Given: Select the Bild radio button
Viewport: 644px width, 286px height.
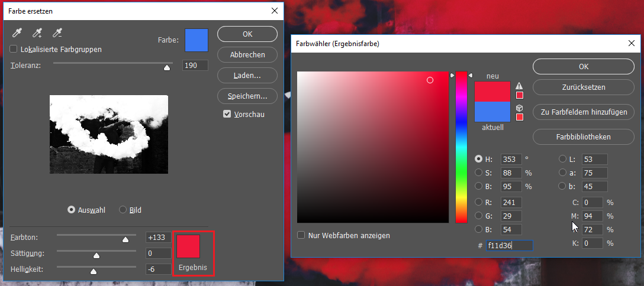Looking at the screenshot, I should (123, 210).
